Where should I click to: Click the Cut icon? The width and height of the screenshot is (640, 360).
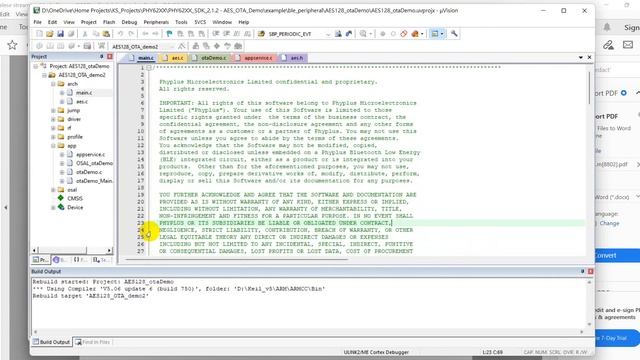tap(85, 34)
